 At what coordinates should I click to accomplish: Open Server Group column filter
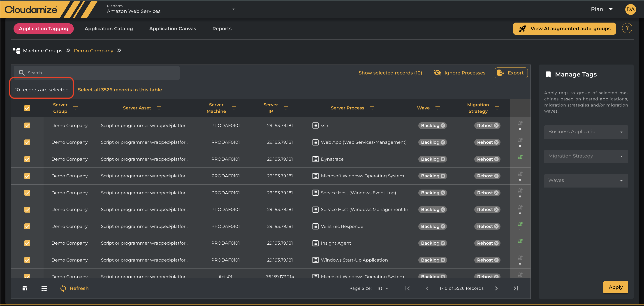[75, 108]
